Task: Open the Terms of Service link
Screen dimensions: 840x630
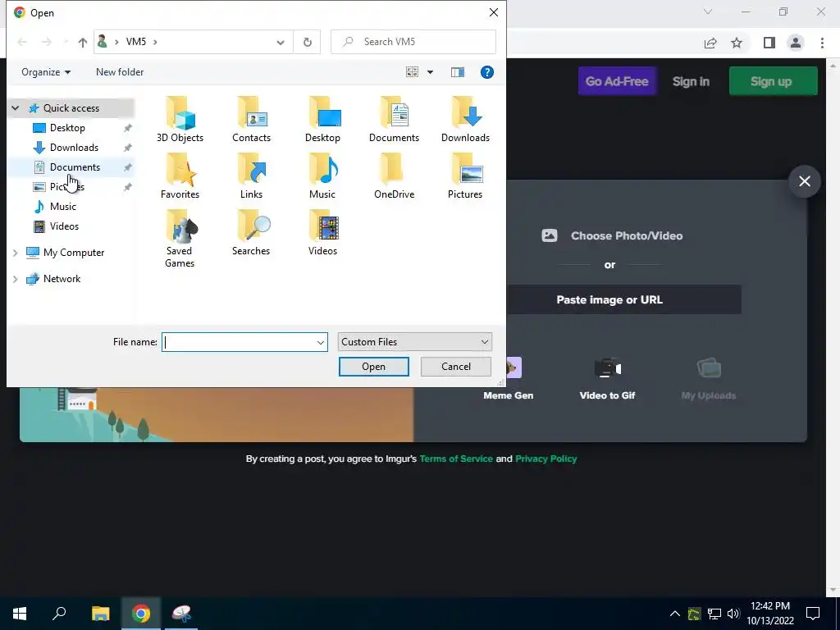Action: (x=456, y=459)
